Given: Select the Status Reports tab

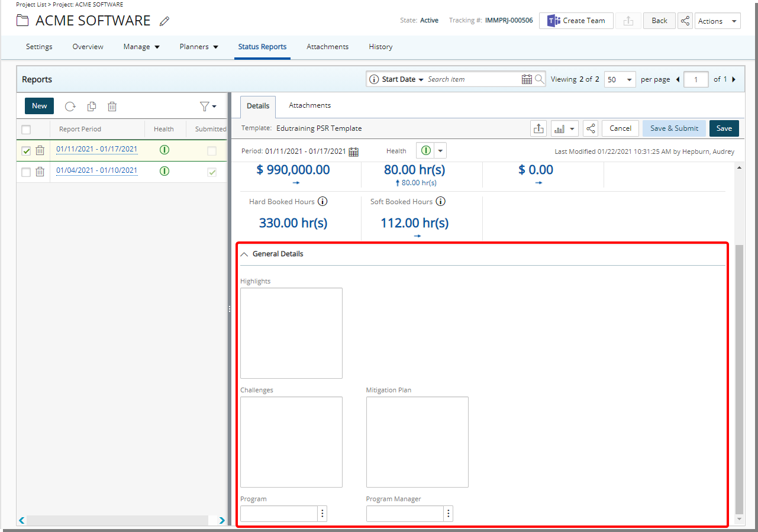Looking at the screenshot, I should pyautogui.click(x=262, y=47).
